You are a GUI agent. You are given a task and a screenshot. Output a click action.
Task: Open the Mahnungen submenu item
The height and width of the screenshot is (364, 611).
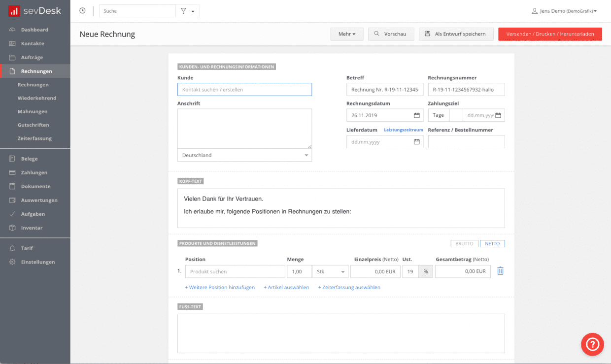pos(33,112)
